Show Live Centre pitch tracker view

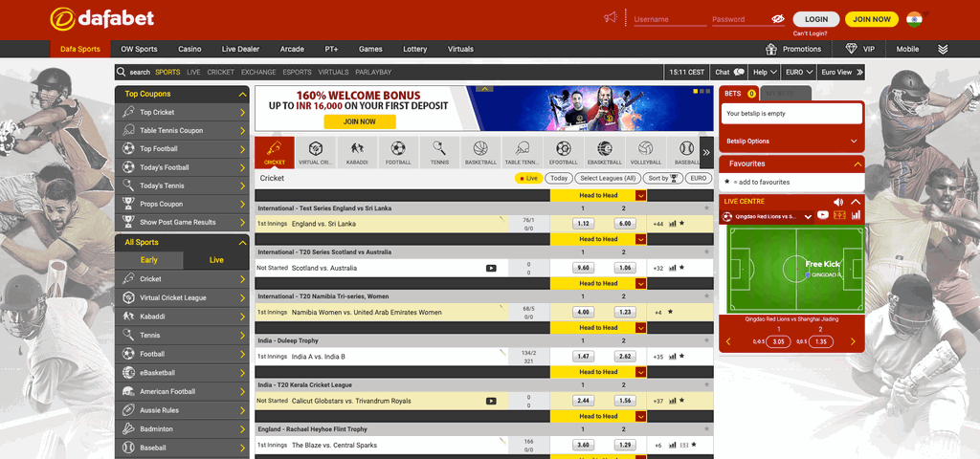[x=839, y=215]
